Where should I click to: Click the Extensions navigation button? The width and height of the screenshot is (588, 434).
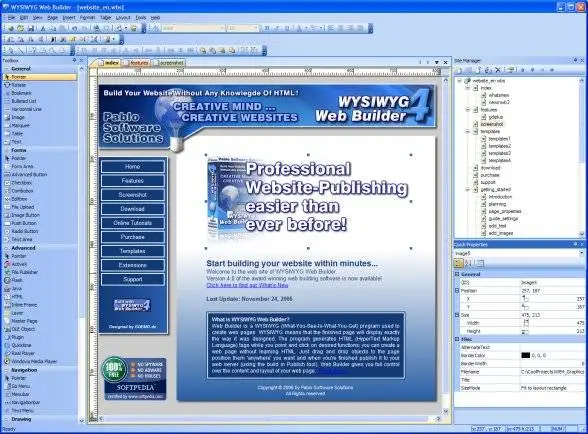[133, 265]
